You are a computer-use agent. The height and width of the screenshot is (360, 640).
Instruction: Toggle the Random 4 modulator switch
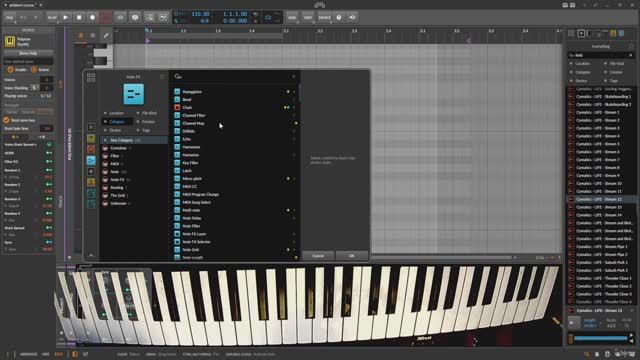coord(49,213)
